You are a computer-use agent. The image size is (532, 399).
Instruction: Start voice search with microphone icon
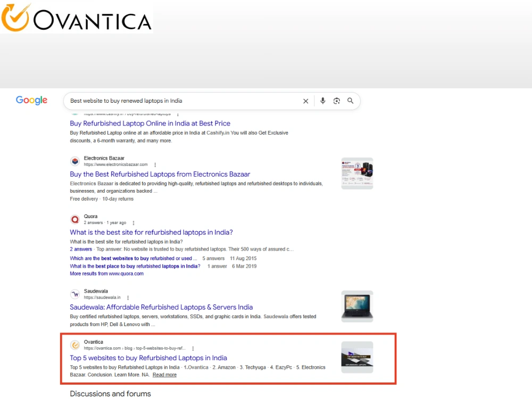pyautogui.click(x=323, y=101)
